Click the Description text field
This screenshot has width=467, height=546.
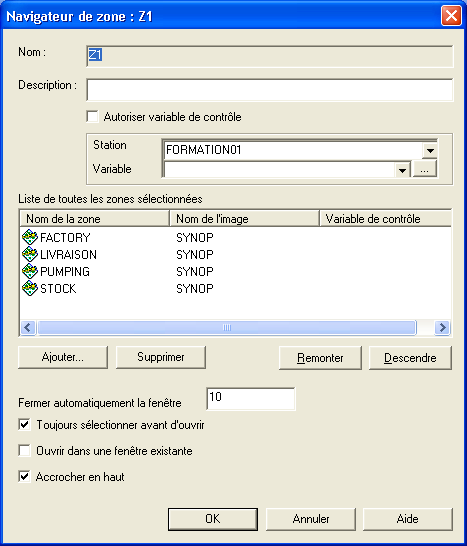click(x=270, y=90)
